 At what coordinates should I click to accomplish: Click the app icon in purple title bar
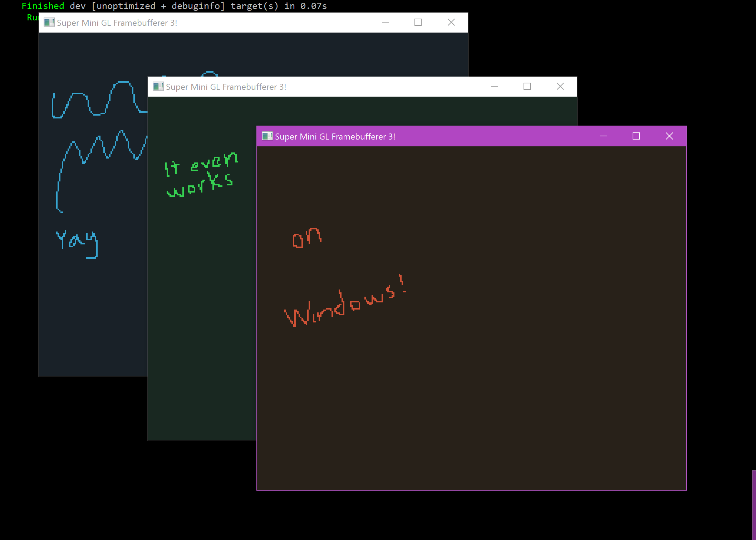click(x=267, y=136)
